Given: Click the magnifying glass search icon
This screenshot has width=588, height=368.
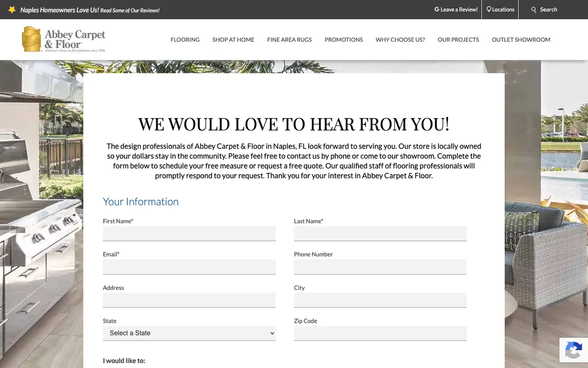Looking at the screenshot, I should (x=534, y=10).
